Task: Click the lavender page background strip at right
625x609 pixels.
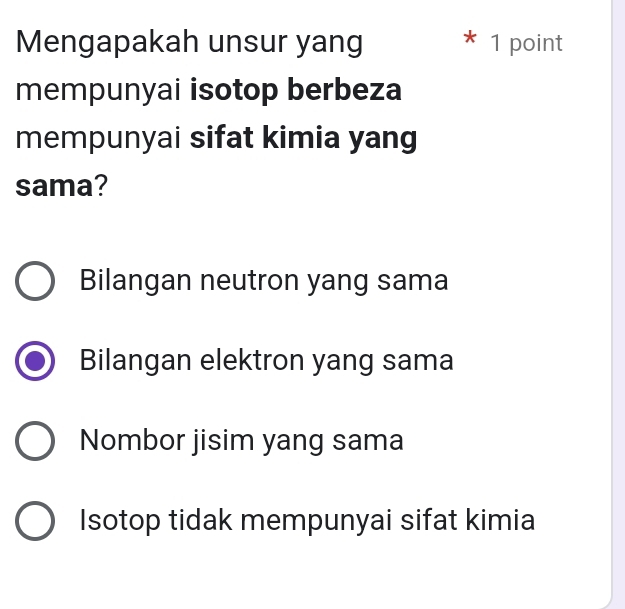Action: click(x=618, y=300)
